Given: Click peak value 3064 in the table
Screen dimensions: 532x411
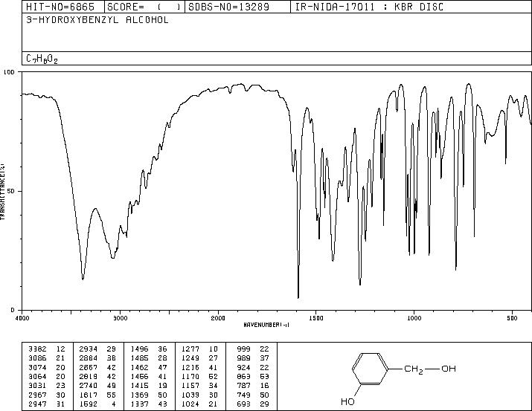Looking at the screenshot, I should (x=37, y=376).
